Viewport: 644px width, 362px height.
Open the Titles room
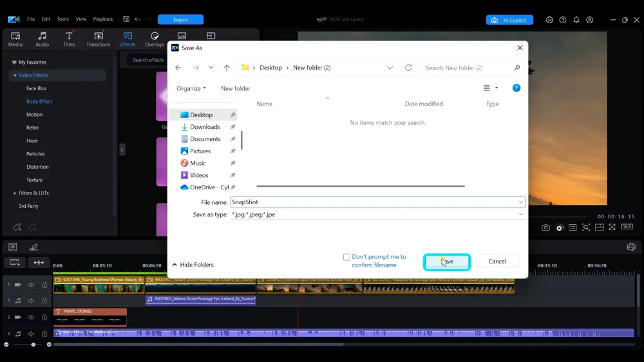(x=69, y=39)
